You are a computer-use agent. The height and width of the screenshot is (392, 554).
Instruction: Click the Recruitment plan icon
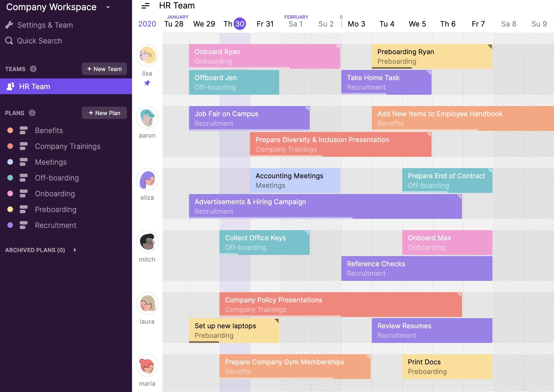point(23,225)
